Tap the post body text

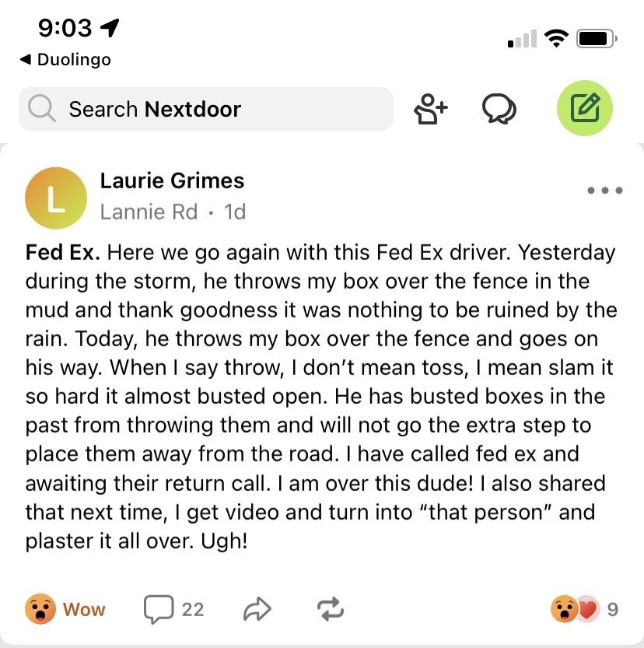(x=320, y=396)
